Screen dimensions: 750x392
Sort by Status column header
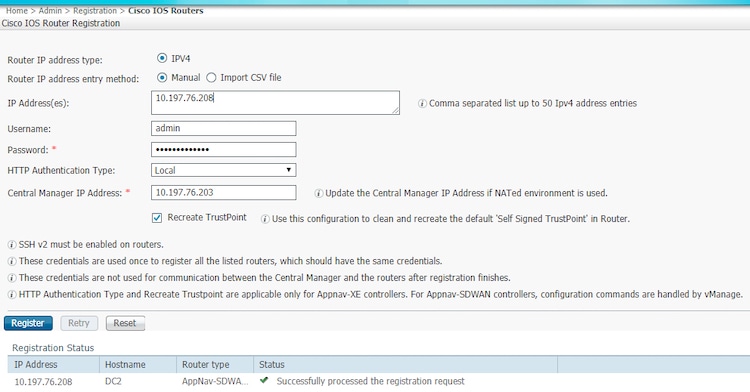coord(405,364)
